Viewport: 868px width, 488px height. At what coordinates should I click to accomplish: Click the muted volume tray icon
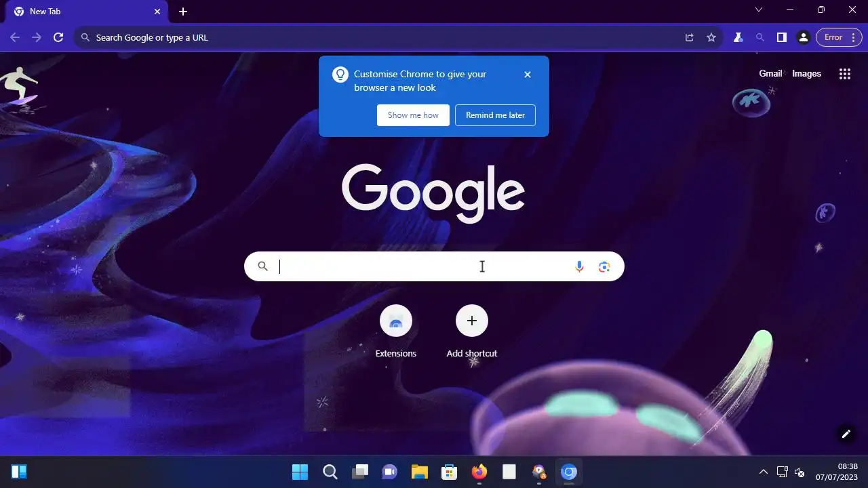tap(800, 472)
